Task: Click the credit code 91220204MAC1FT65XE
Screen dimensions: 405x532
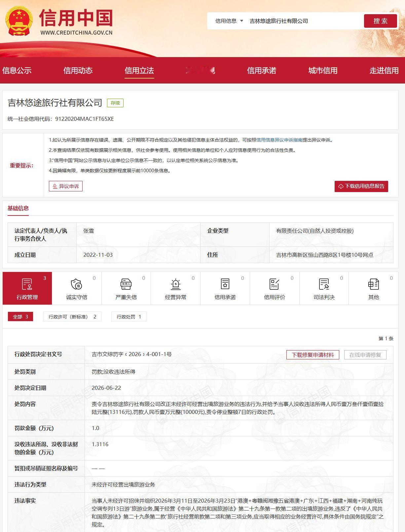Action: pos(85,119)
